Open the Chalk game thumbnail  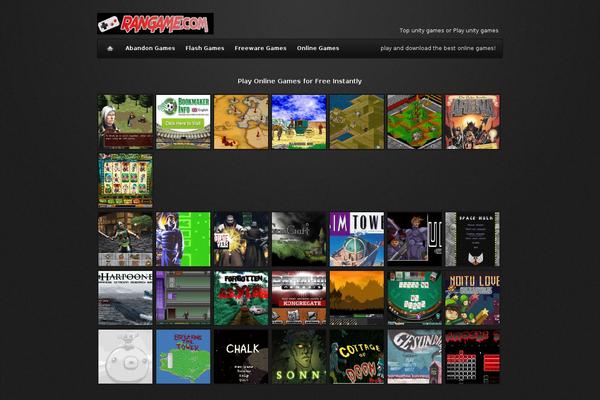coord(241,357)
